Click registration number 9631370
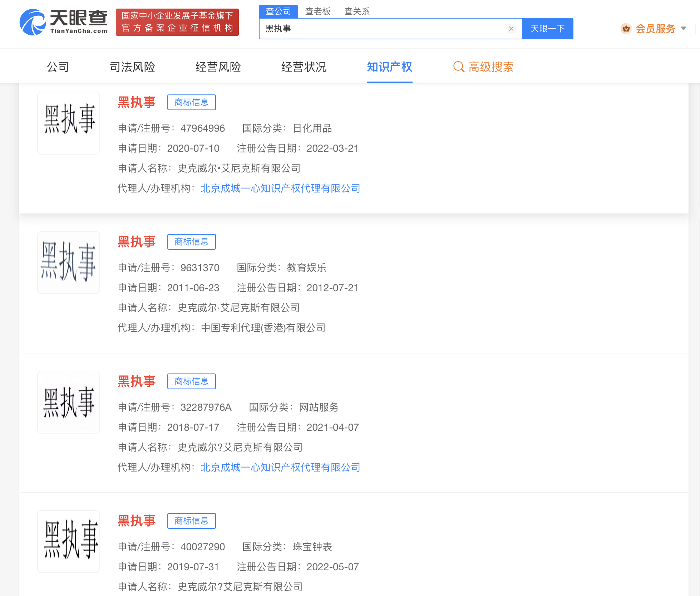Viewport: 700px width, 596px height. pos(200,268)
